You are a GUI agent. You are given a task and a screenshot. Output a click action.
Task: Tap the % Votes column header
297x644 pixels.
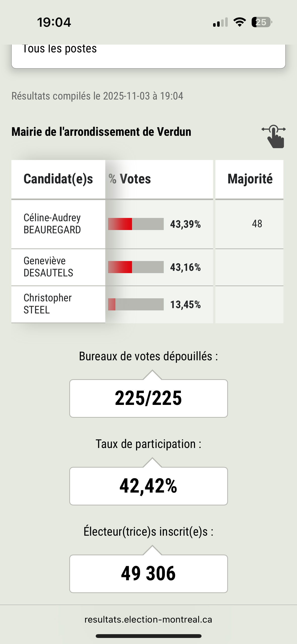coord(135,179)
